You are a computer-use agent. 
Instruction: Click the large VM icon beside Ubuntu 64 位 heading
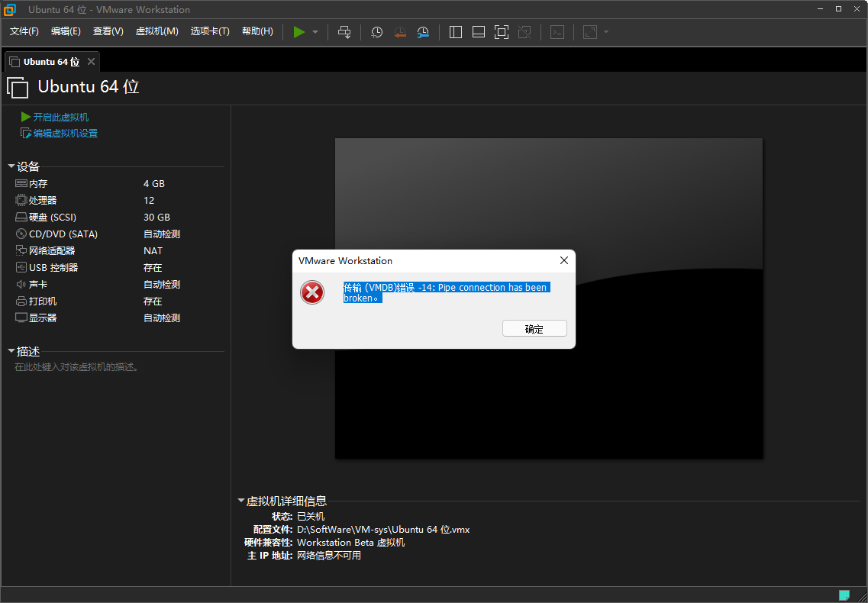tap(18, 88)
